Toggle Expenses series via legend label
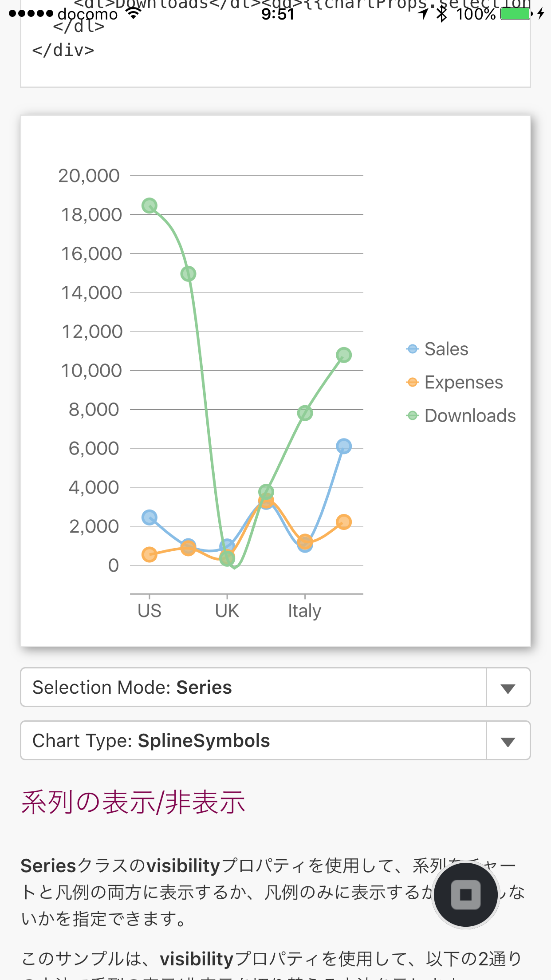Image resolution: width=551 pixels, height=980 pixels. 464,382
